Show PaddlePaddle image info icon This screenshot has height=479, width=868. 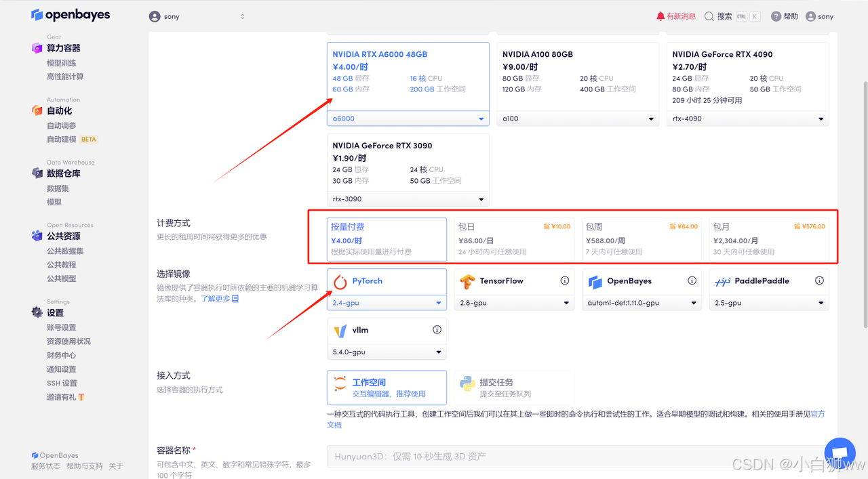(x=820, y=280)
